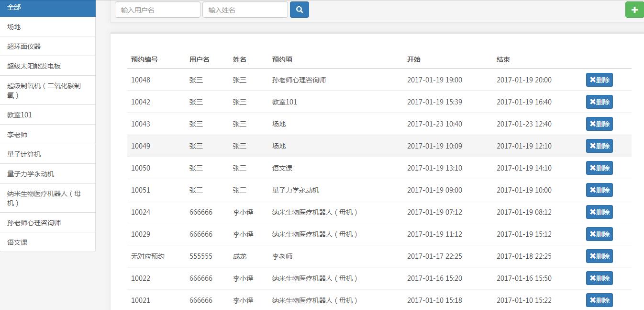This screenshot has width=644, height=310.
Task: Click the green plus add button
Action: pyautogui.click(x=634, y=10)
